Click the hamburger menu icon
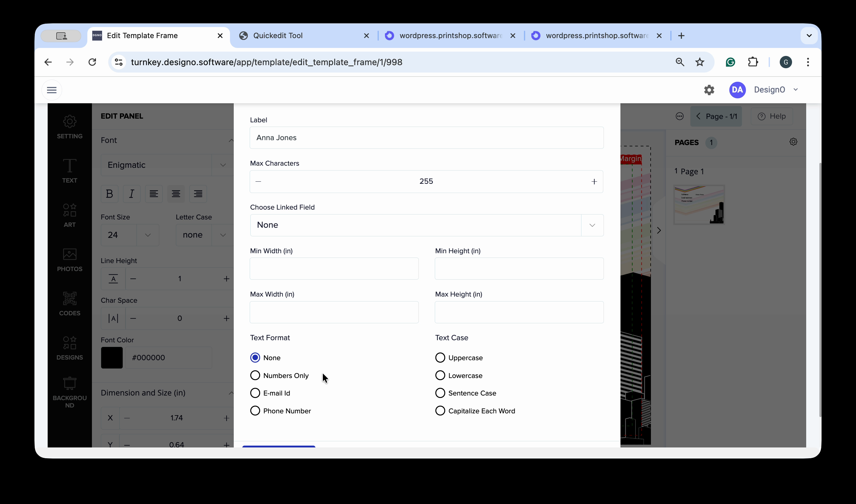 [52, 90]
